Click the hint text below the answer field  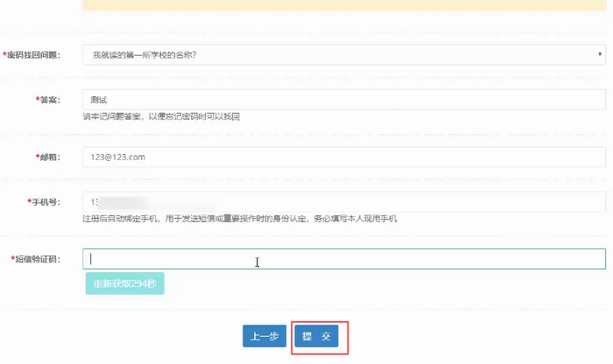(x=161, y=116)
